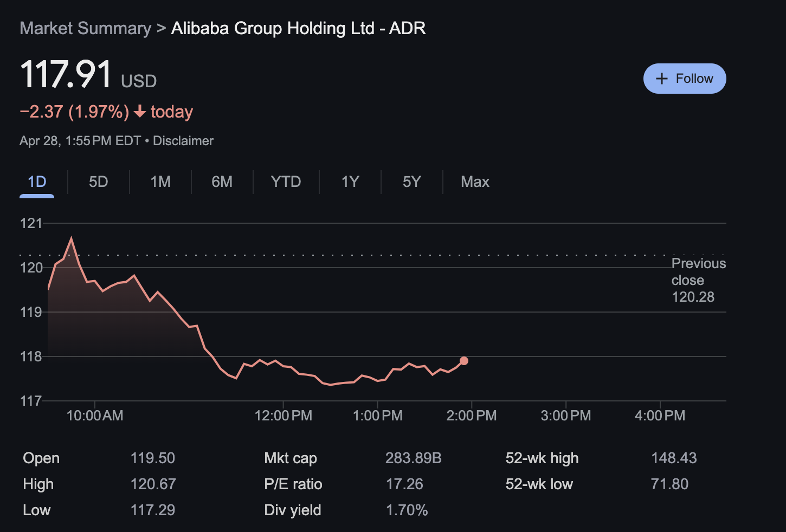
Task: Click the P/E ratio value 17.26
Action: [x=404, y=484]
